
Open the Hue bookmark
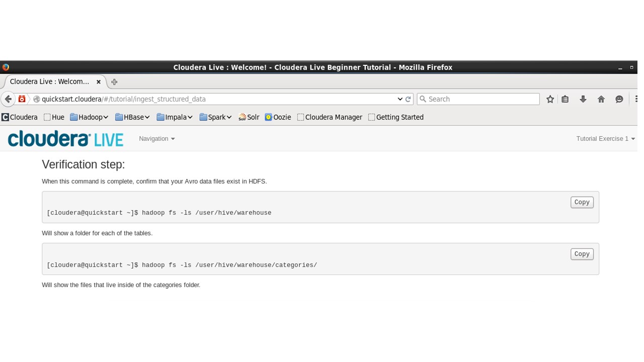54,117
